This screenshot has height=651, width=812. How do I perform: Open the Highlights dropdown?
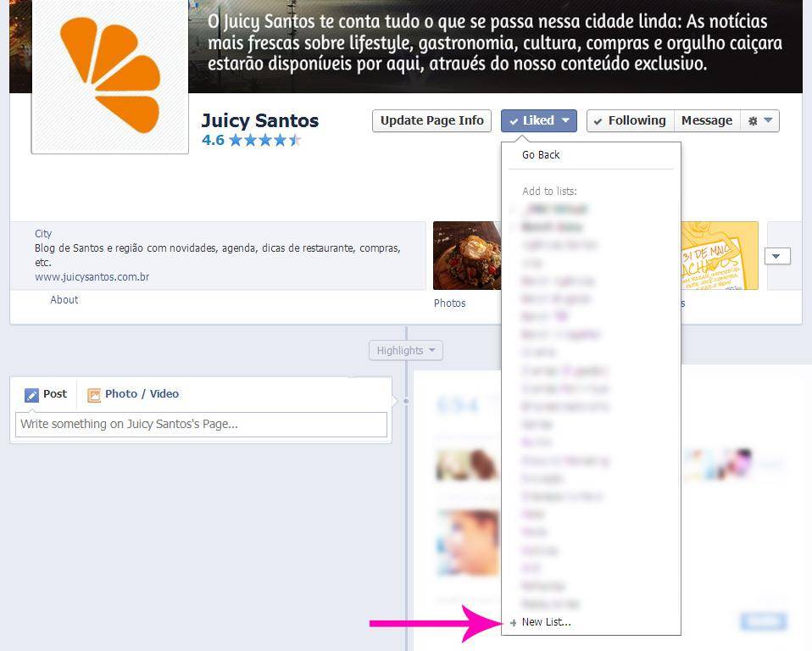(x=405, y=351)
